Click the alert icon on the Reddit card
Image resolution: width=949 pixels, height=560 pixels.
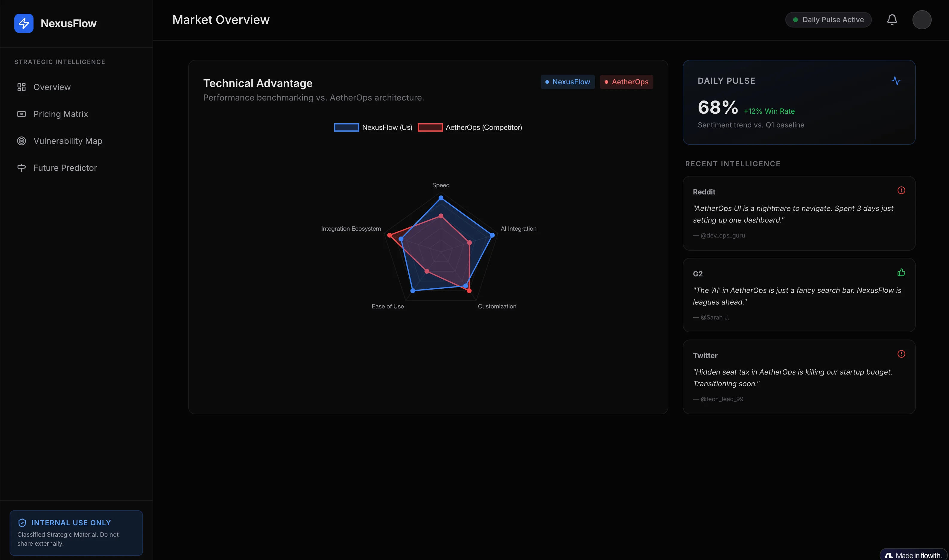(901, 190)
